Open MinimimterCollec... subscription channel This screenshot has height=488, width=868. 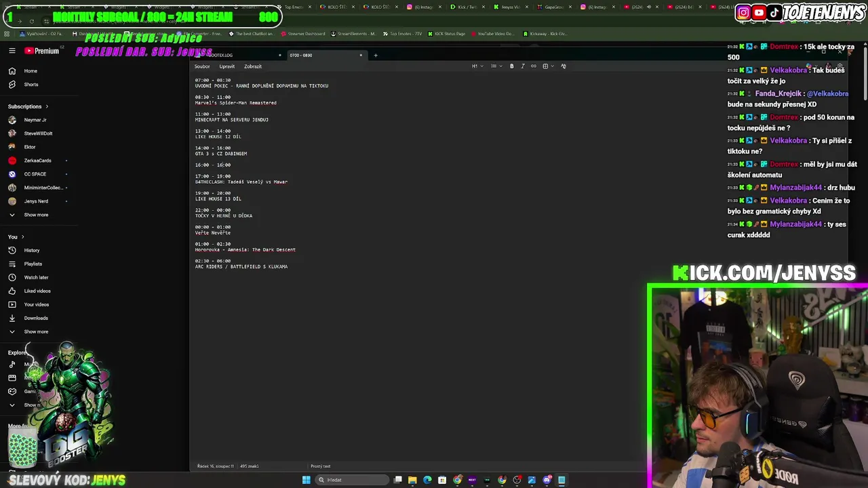pos(43,188)
